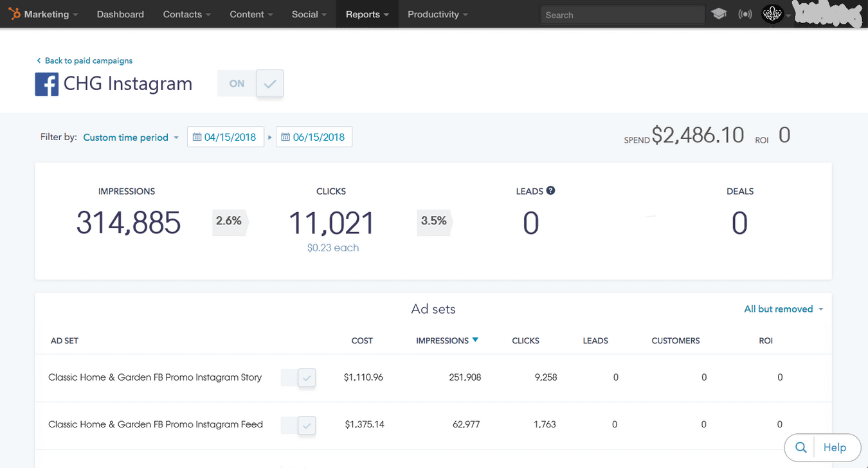The height and width of the screenshot is (468, 868).
Task: Sort ad sets by Leads column header
Action: pyautogui.click(x=595, y=341)
